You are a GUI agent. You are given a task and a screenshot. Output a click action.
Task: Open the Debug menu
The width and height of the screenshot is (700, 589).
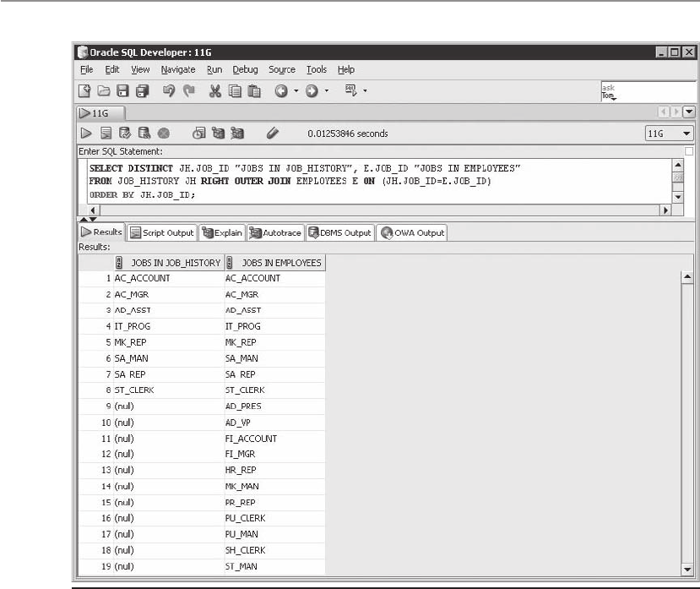[245, 69]
